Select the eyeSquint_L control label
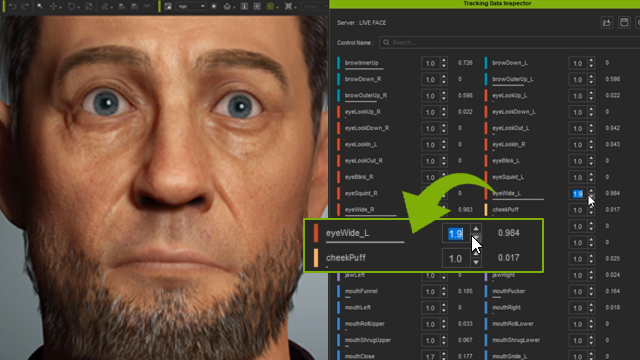 pyautogui.click(x=508, y=177)
